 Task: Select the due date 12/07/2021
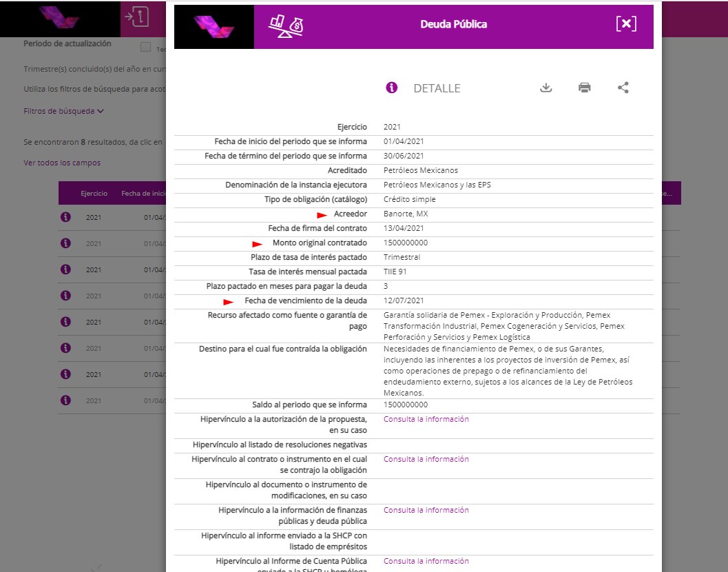pyautogui.click(x=404, y=300)
